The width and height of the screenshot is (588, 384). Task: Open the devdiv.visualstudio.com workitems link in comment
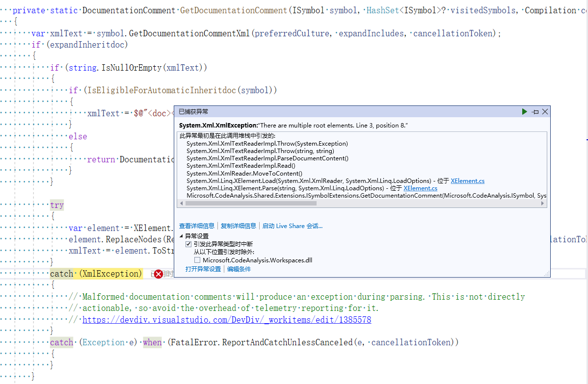[226, 320]
